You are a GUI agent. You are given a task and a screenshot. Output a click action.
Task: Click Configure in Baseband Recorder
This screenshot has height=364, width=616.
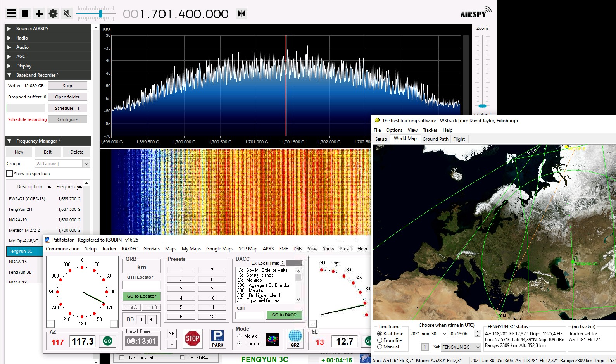pos(67,119)
